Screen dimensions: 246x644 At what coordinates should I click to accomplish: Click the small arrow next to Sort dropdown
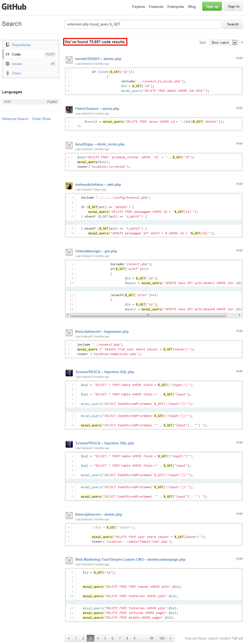(242, 42)
